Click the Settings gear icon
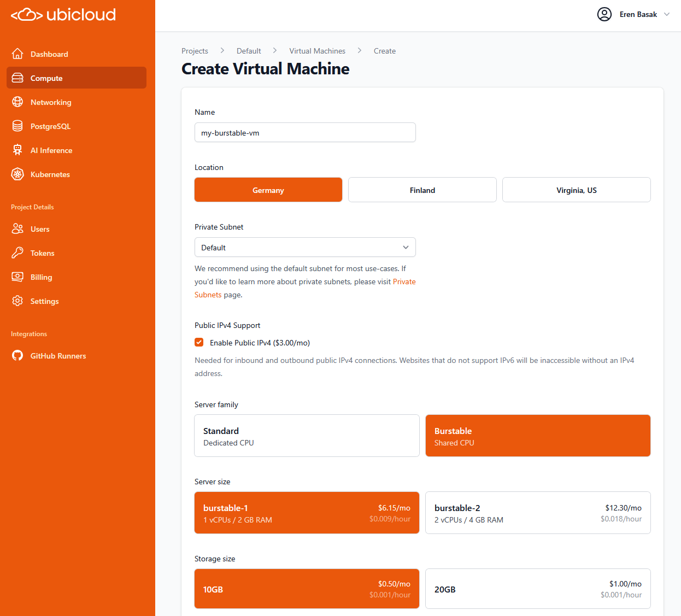 (x=17, y=301)
